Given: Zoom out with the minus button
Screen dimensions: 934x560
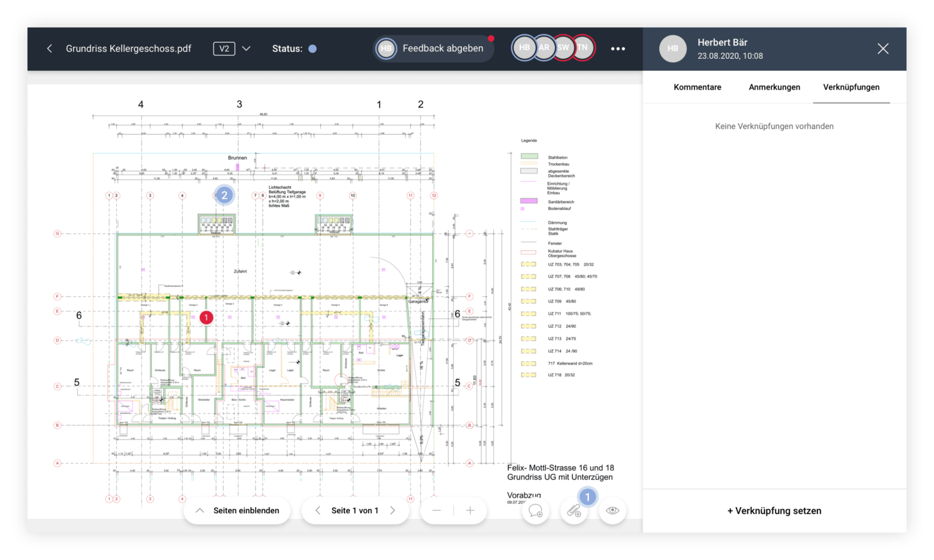Looking at the screenshot, I should coord(436,511).
